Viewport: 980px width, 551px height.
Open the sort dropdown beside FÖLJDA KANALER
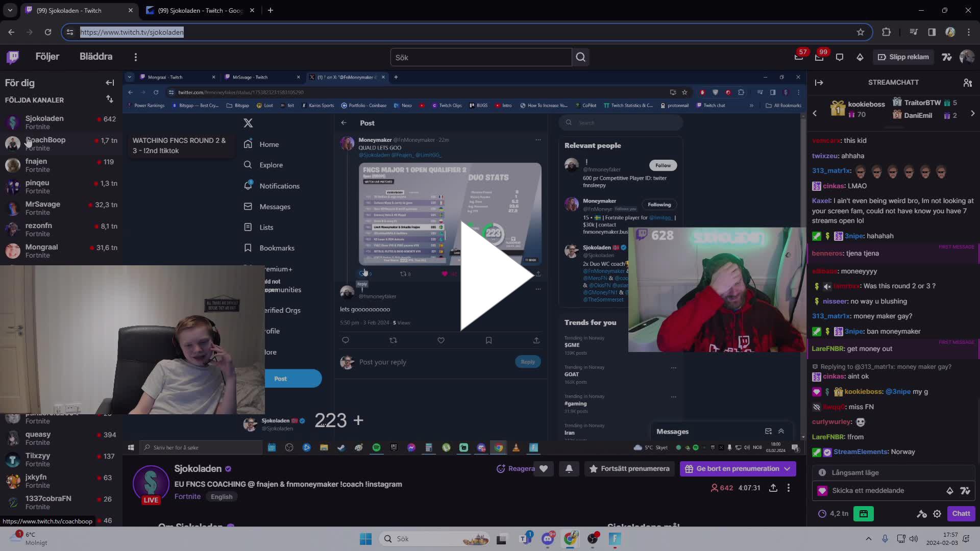click(x=109, y=99)
